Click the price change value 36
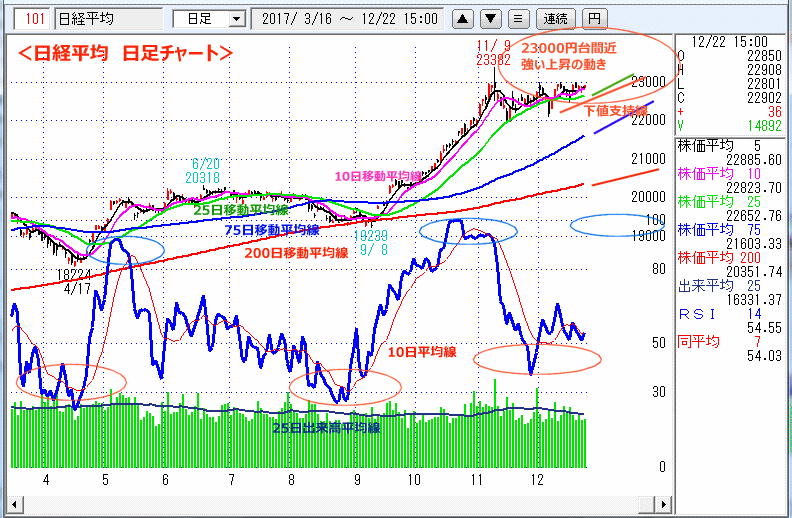This screenshot has height=518, width=792. coord(774,112)
